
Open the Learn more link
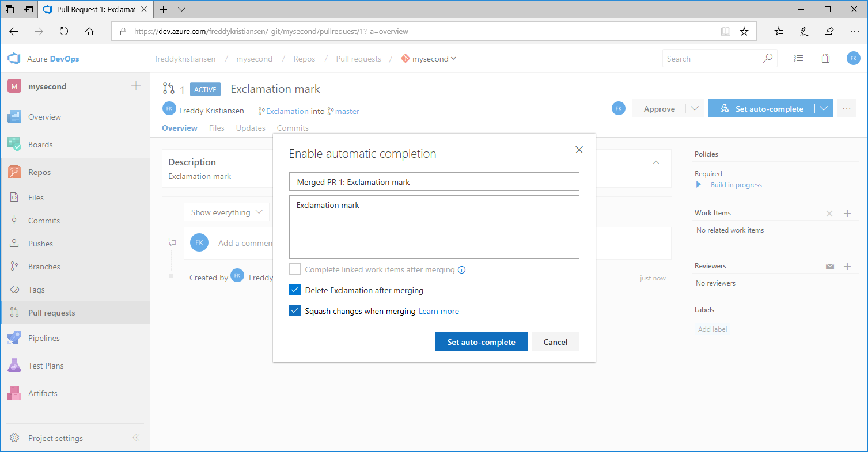click(438, 311)
